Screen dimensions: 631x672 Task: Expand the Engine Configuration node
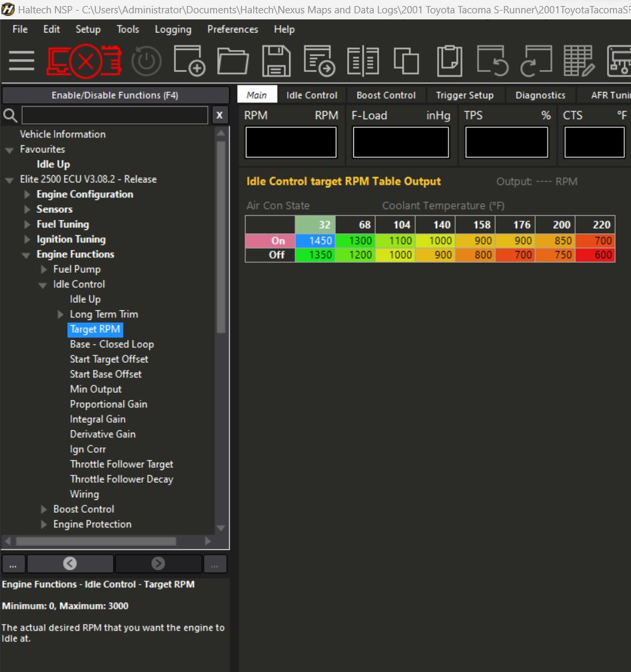[27, 195]
